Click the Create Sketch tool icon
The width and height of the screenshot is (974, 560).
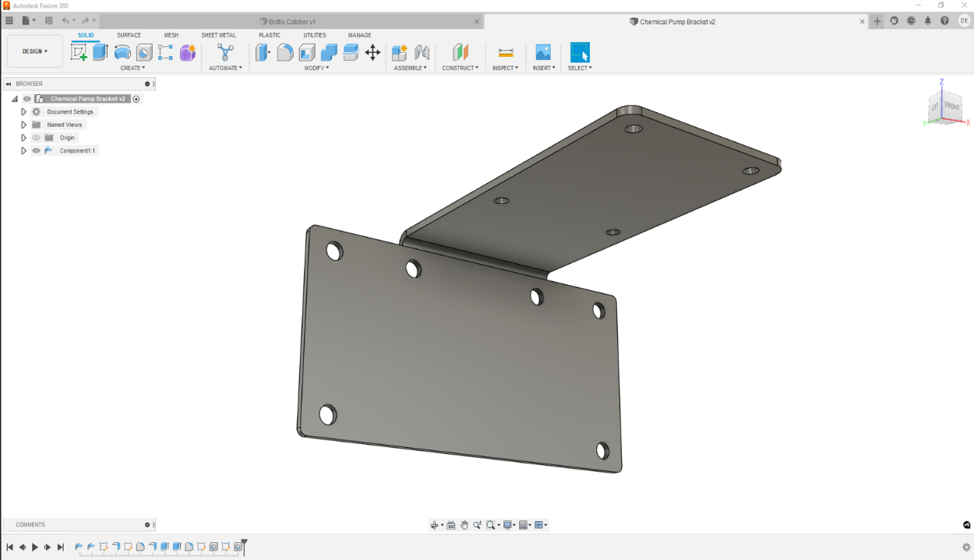(x=79, y=52)
